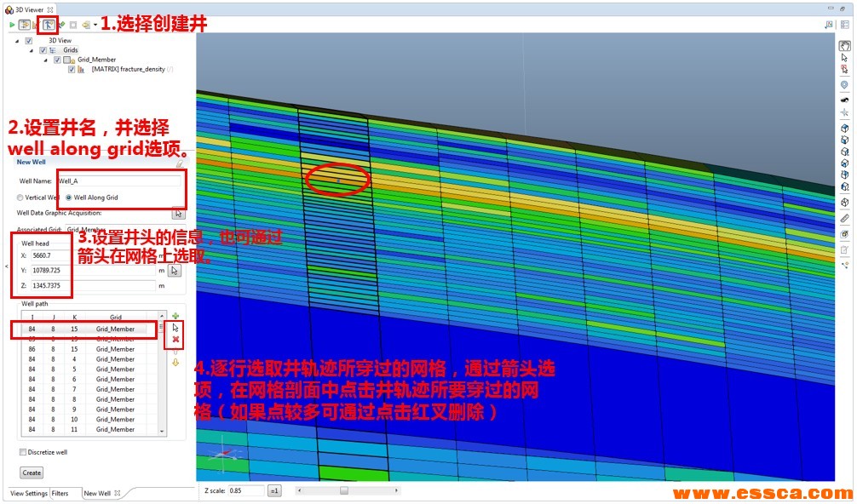Switch to the View Settings tab
The image size is (857, 504).
pyautogui.click(x=28, y=493)
